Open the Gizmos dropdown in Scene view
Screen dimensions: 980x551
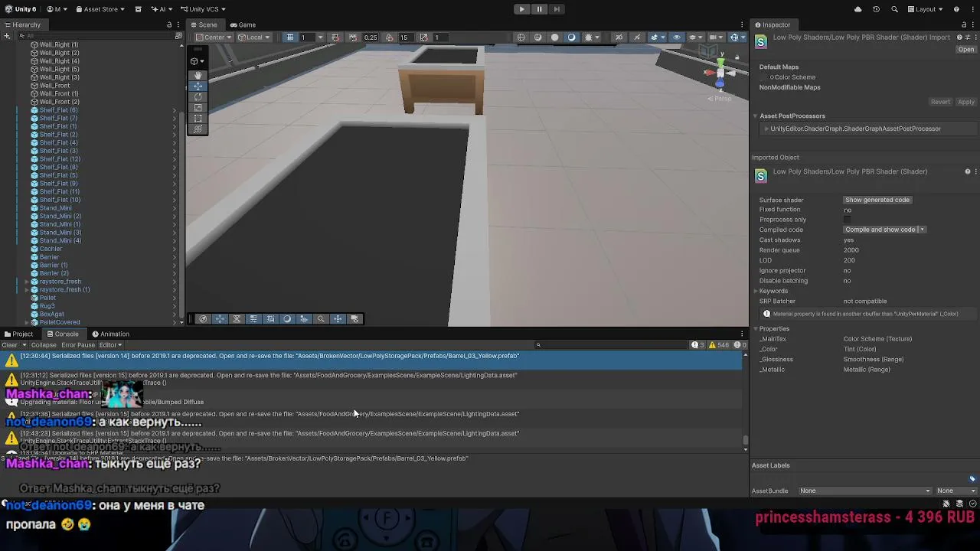736,37
